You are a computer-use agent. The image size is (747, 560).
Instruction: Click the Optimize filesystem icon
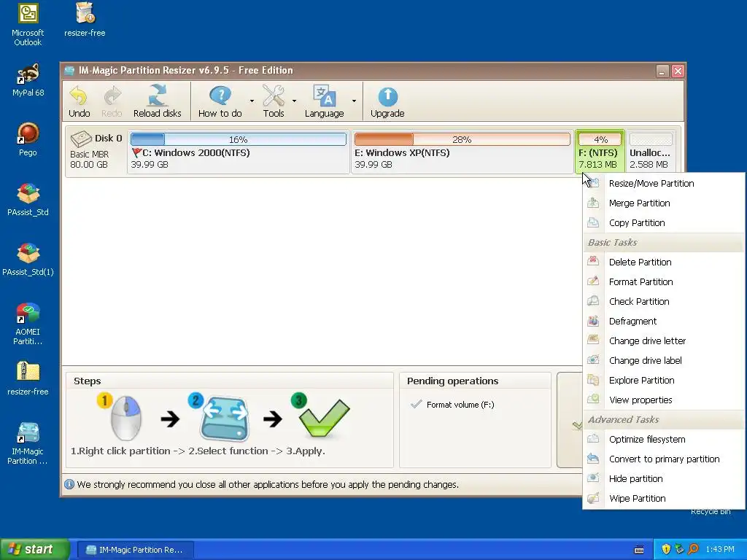[593, 438]
